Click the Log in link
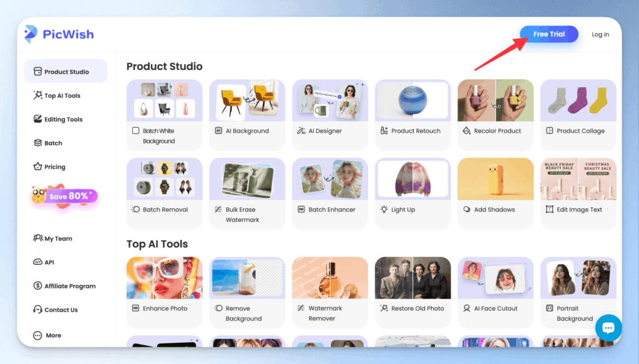Screen dimensions: 639x364 pyautogui.click(x=600, y=34)
